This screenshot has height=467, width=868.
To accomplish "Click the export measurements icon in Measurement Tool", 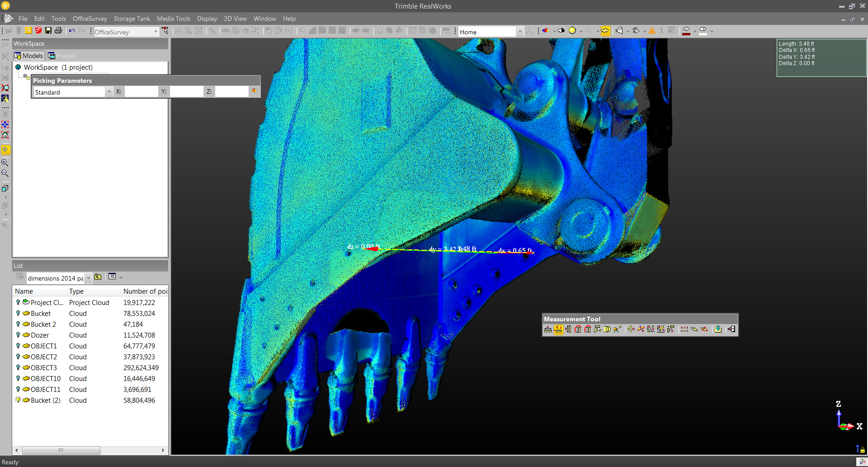I will (718, 329).
